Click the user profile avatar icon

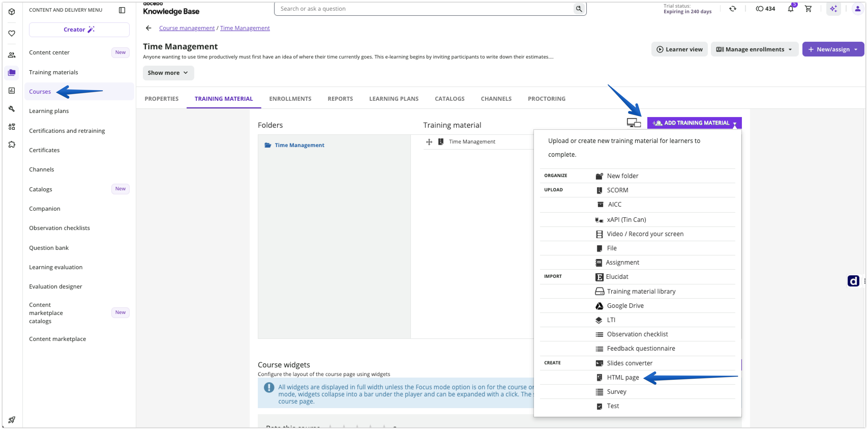point(858,9)
